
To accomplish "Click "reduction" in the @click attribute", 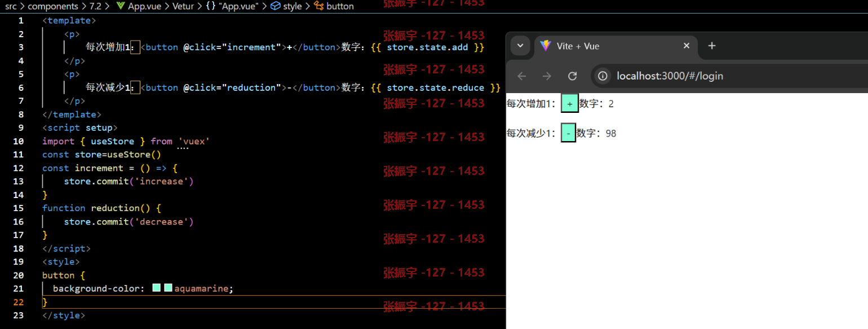I will pos(253,87).
